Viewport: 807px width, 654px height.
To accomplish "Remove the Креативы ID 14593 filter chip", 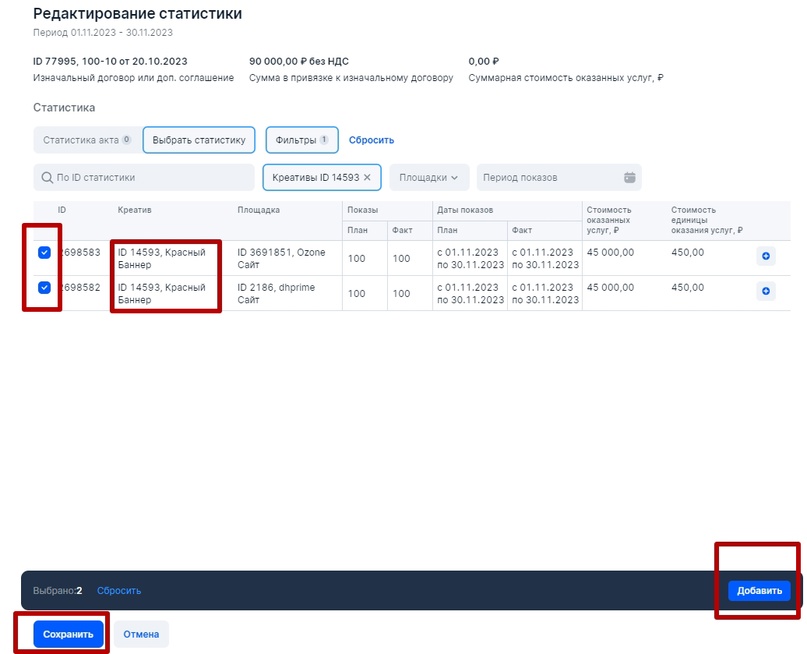I will point(367,177).
